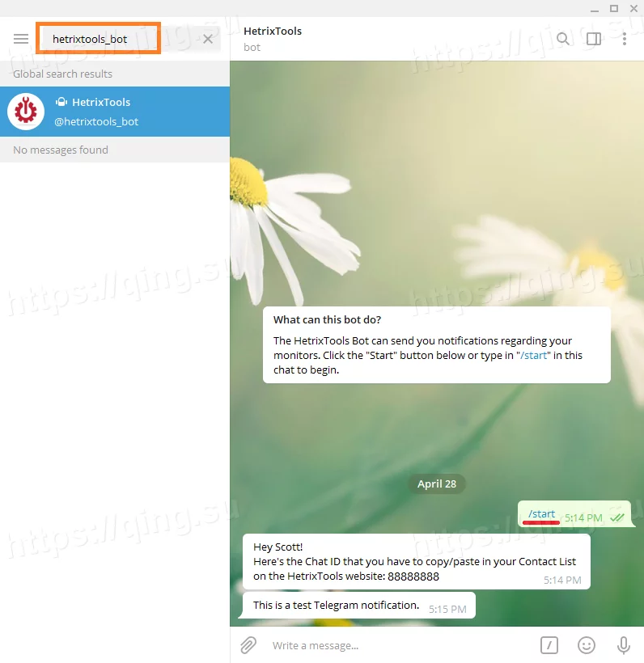The height and width of the screenshot is (663, 644).
Task: Click the 'What can this bot do?' heading
Action: (327, 319)
